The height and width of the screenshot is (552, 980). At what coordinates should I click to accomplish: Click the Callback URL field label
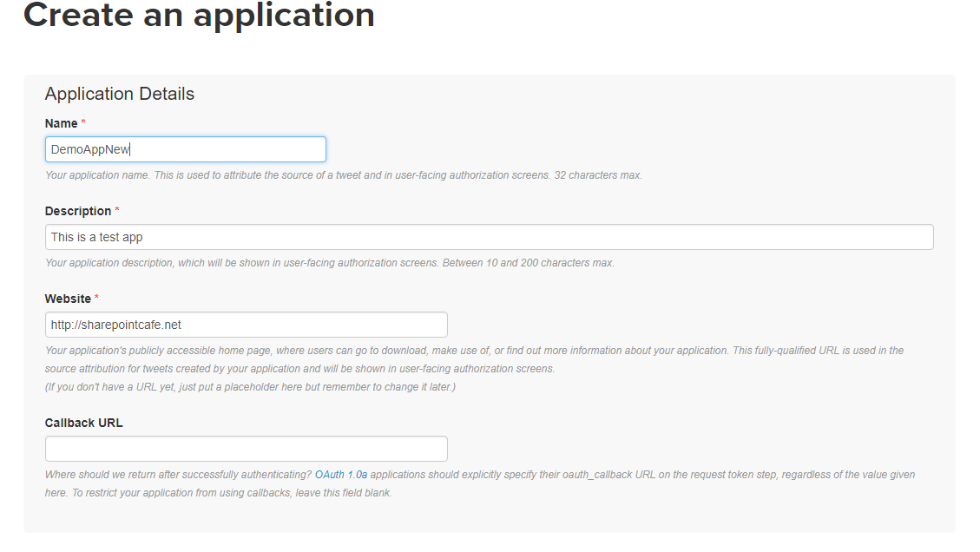[x=84, y=423]
